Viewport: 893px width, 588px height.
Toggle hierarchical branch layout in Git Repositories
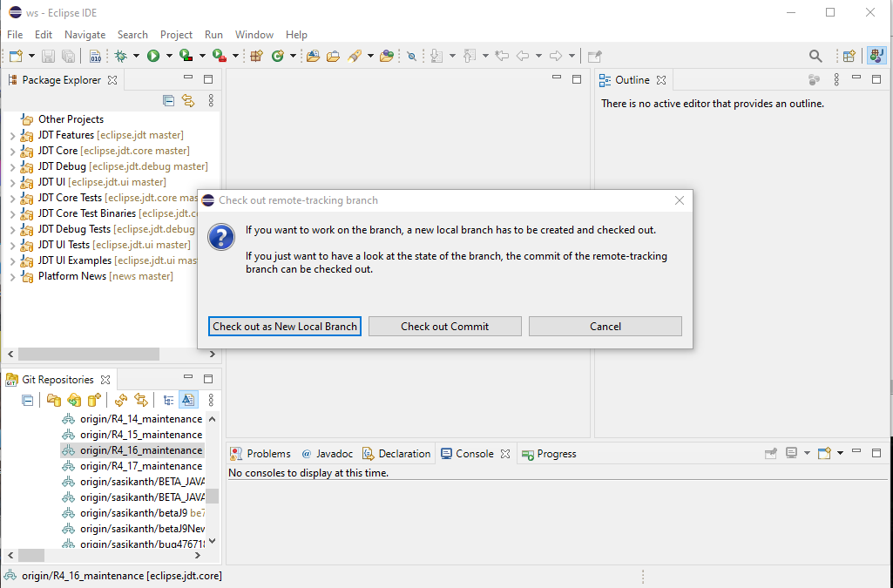(x=168, y=400)
